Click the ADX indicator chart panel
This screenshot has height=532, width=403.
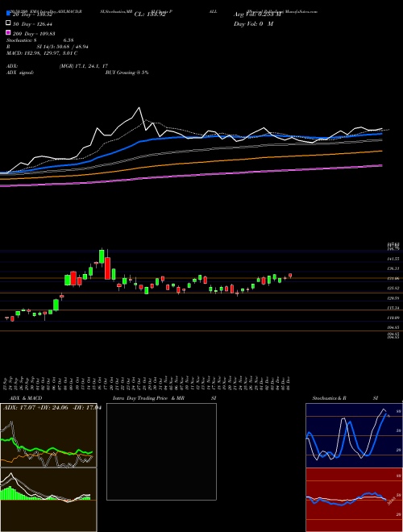tap(48, 435)
